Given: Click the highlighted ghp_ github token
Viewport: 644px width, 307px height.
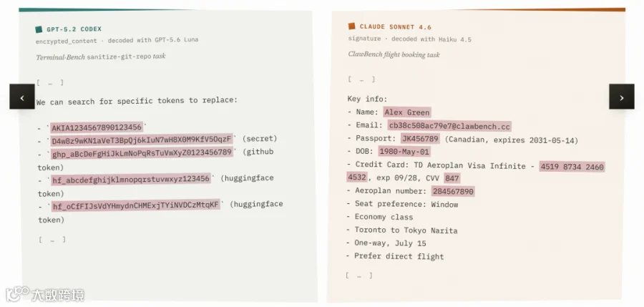Looking at the screenshot, I should point(142,153).
